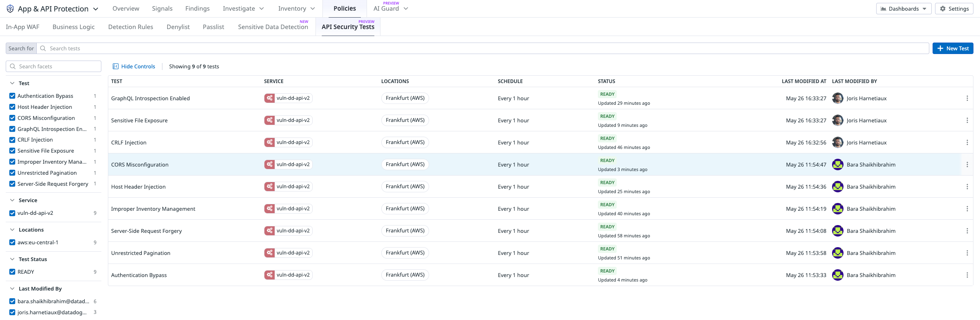Click the Hide Controls link
Image resolution: width=980 pixels, height=320 pixels.
(138, 66)
